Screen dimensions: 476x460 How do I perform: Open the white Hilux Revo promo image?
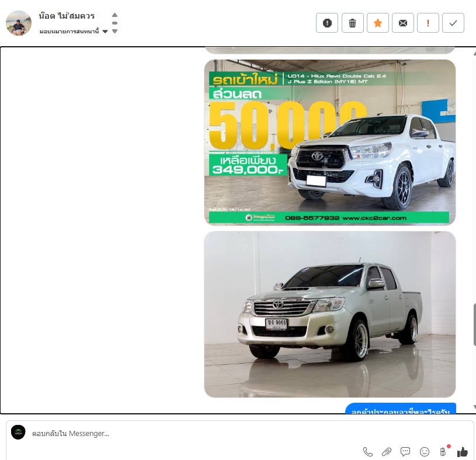point(329,142)
